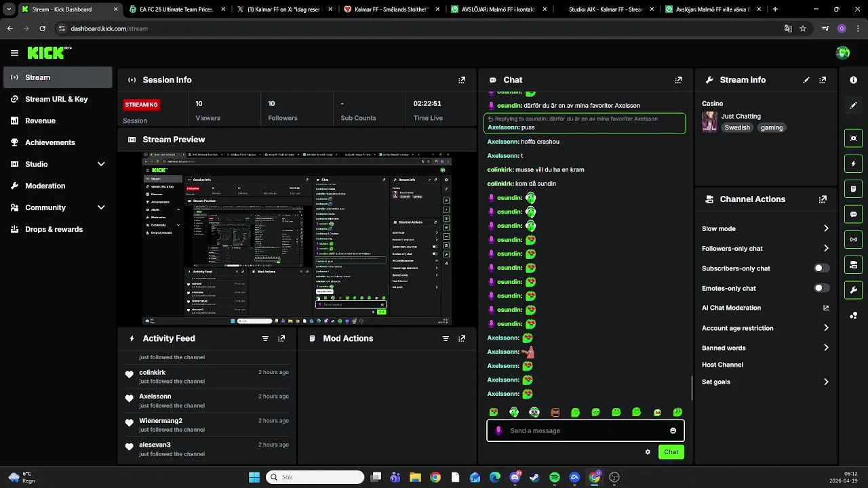Click the chat scrollbar

coord(692,388)
